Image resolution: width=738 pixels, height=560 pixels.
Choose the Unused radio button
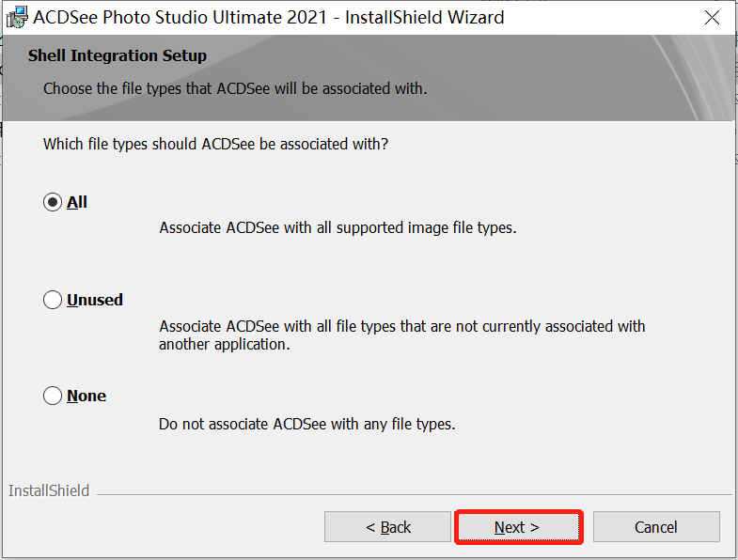coord(53,300)
